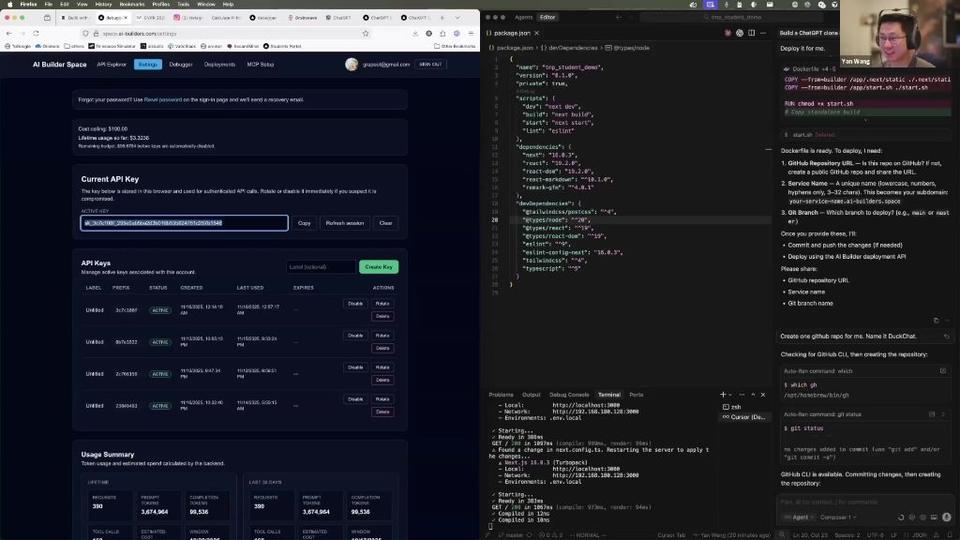Open the Agent mode dropdown in chat
Image resolution: width=960 pixels, height=540 pixels.
coord(799,517)
